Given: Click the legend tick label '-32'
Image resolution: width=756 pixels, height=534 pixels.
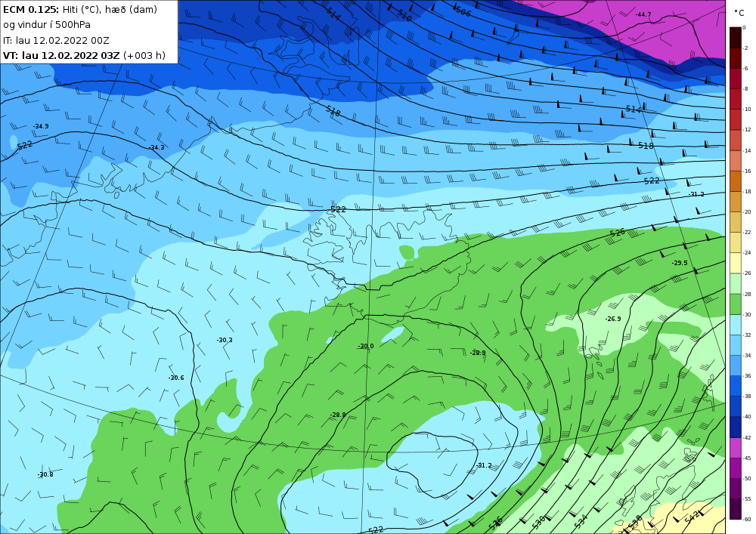Looking at the screenshot, I should pyautogui.click(x=747, y=335).
